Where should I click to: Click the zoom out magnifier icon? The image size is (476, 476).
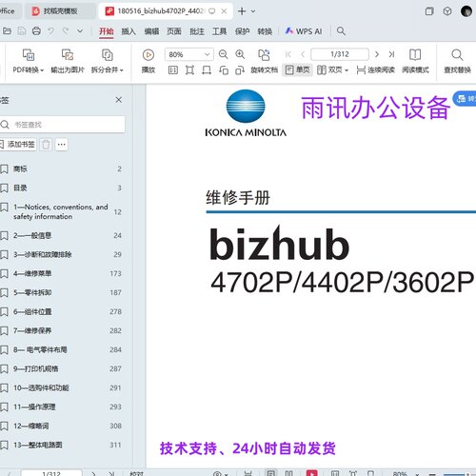click(x=224, y=54)
